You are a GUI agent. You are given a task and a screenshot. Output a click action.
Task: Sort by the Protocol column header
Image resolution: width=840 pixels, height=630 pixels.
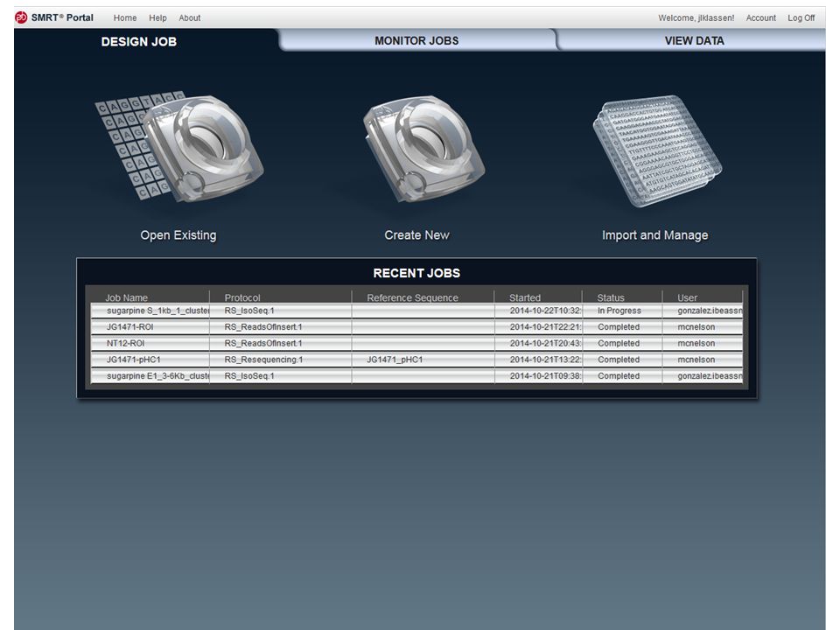[x=242, y=297]
